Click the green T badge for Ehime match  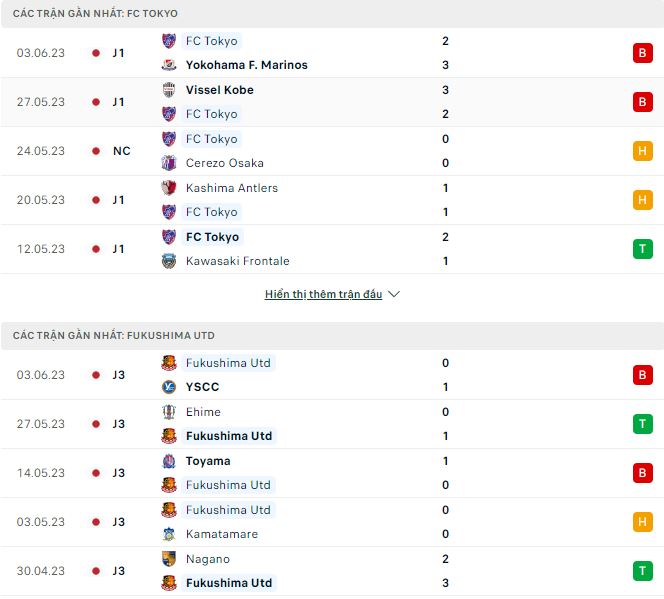tap(641, 424)
